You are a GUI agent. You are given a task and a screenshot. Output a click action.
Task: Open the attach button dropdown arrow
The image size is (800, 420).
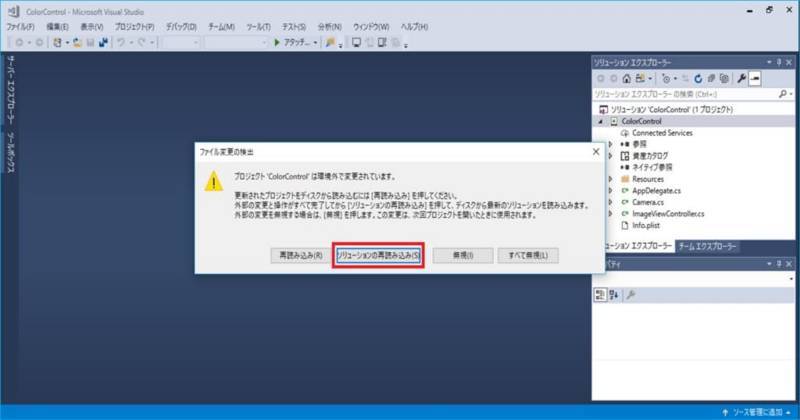pos(315,43)
